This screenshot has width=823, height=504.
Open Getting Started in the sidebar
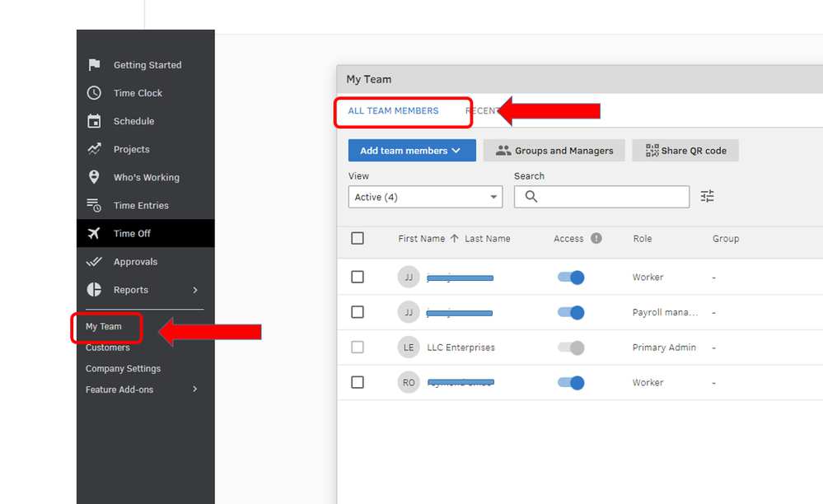point(147,65)
